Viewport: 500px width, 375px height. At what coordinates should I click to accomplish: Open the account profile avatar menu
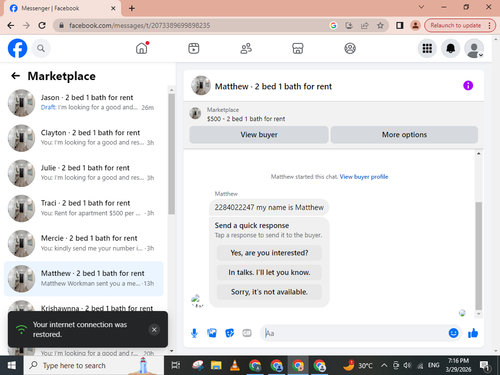coord(474,49)
